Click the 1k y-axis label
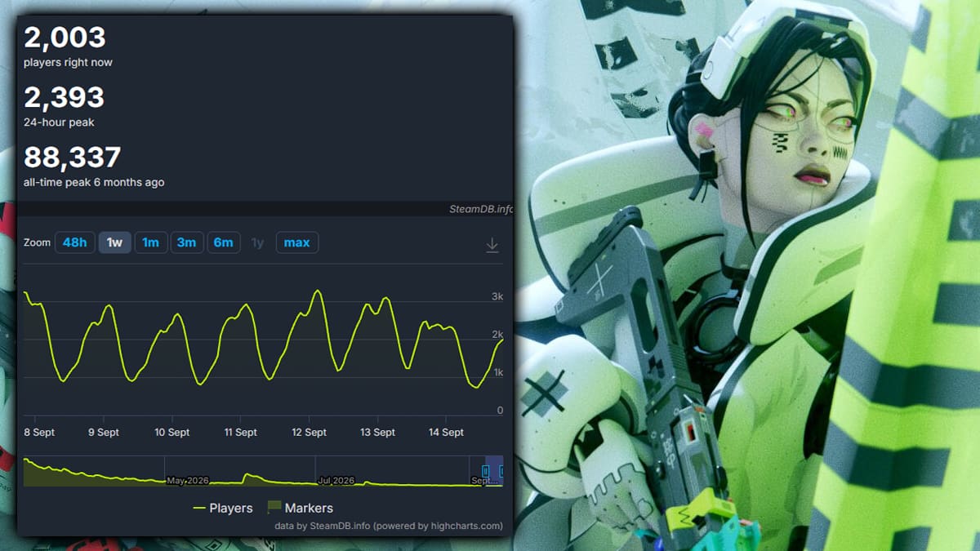 (x=497, y=372)
